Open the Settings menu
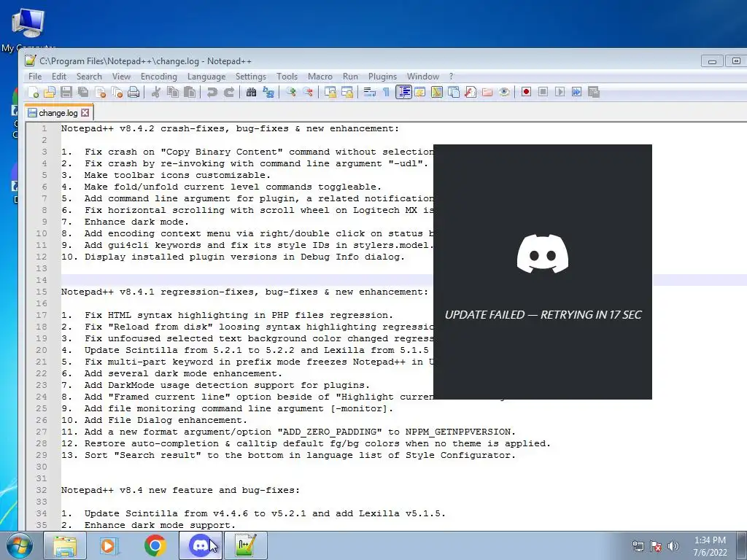Screen dimensions: 747x560 pos(251,77)
